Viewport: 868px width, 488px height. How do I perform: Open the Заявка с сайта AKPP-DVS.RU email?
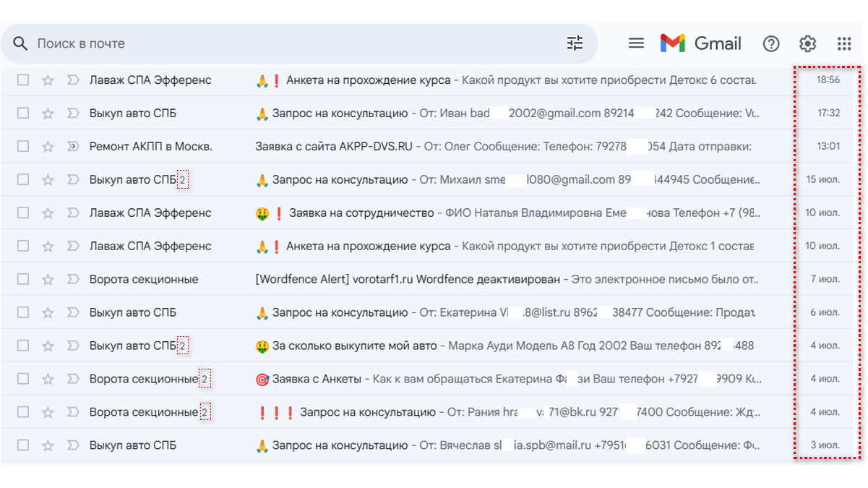[334, 147]
